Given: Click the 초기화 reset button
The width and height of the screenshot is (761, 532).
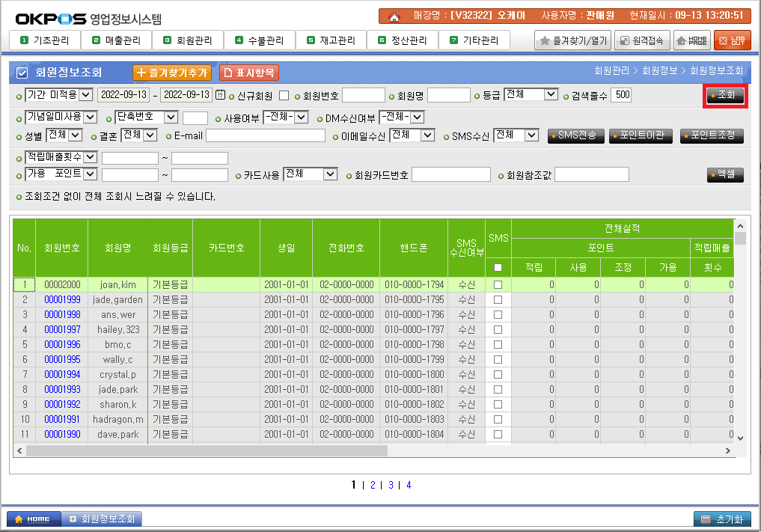Looking at the screenshot, I should coord(722,519).
